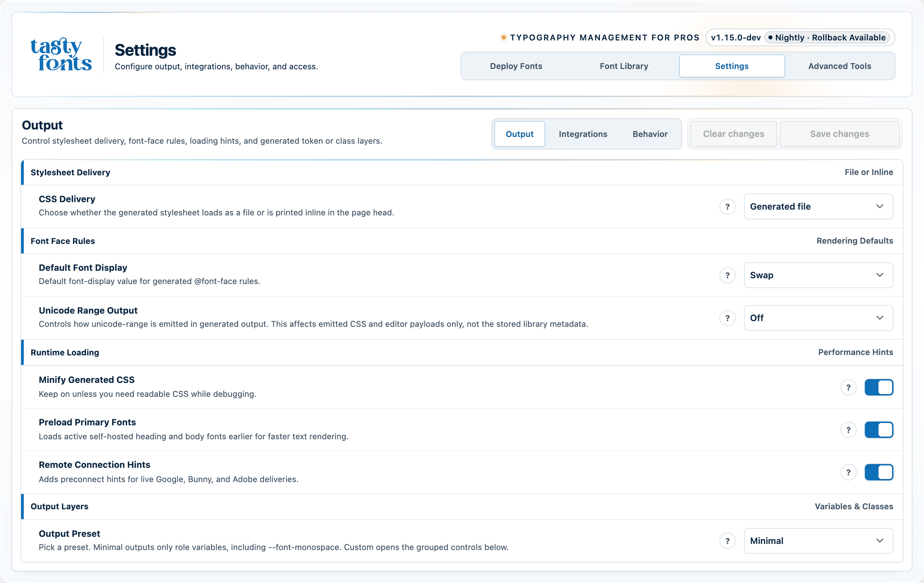Toggle Remote Connection Hints switch
This screenshot has width=924, height=583.
(x=879, y=473)
